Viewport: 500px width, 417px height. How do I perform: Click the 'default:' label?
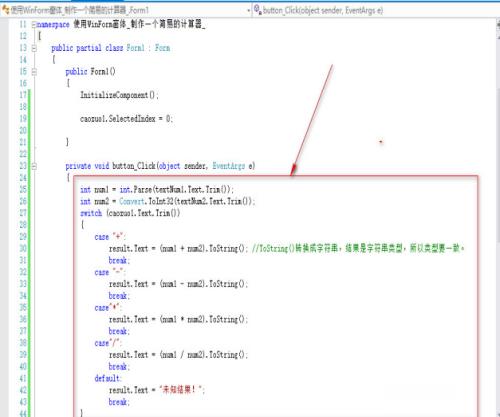(108, 378)
